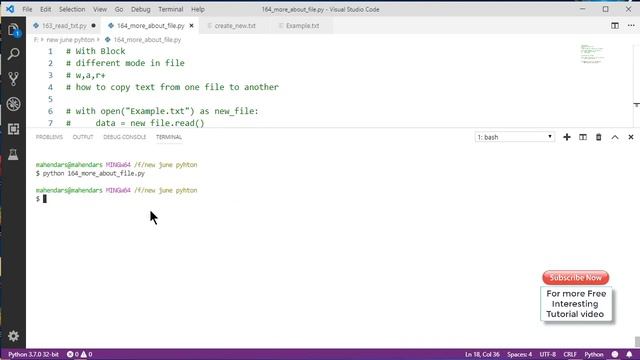Open the Edit menu
Screen dimensions: 640x360
45,9
